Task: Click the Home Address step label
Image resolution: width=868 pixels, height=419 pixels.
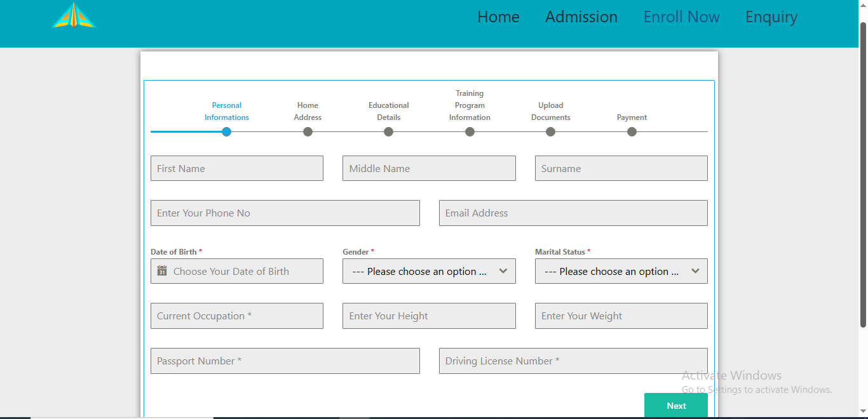Action: [x=308, y=111]
